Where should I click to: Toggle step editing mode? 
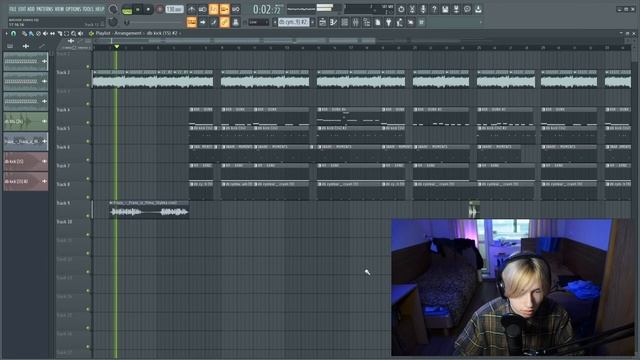(x=213, y=22)
